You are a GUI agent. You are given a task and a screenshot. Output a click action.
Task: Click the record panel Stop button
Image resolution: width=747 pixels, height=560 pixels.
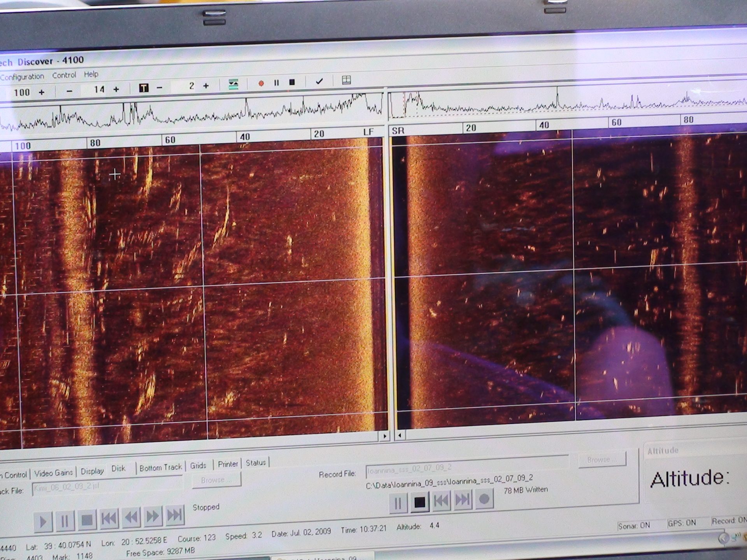[419, 502]
